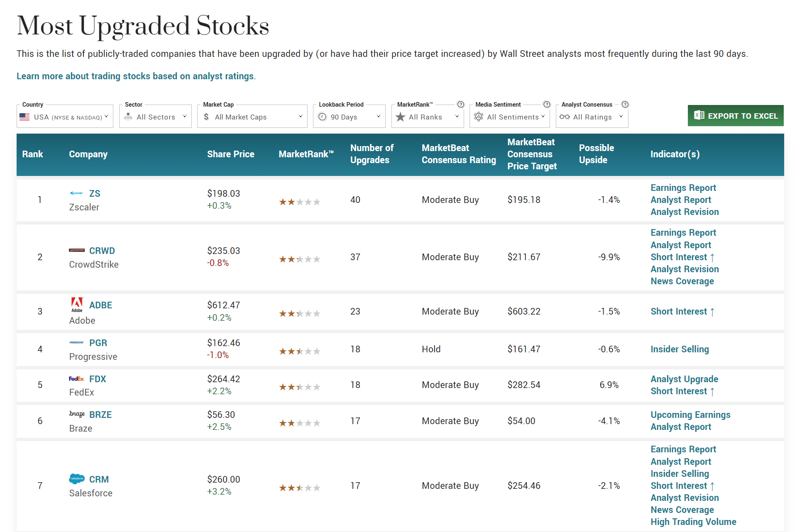Sort by Number of Upgrades column header
The height and width of the screenshot is (532, 807).
[372, 154]
